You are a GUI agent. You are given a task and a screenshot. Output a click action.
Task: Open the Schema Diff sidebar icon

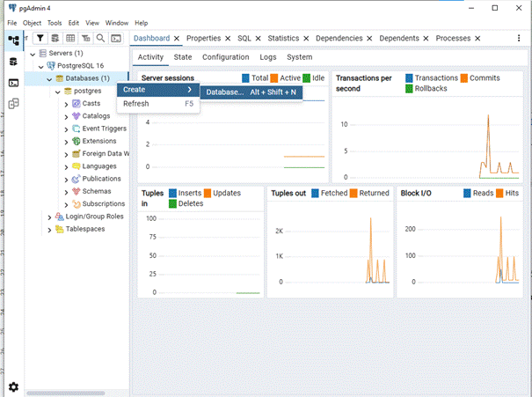[x=13, y=104]
